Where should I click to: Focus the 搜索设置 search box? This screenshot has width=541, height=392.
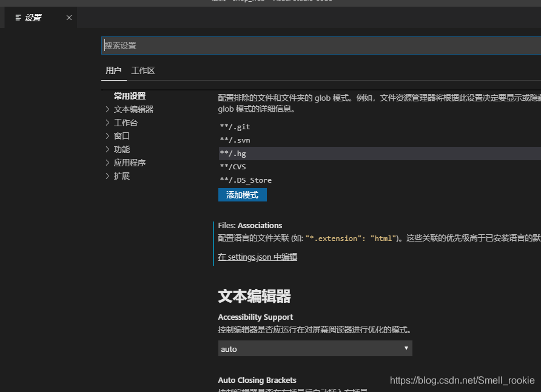tap(321, 46)
